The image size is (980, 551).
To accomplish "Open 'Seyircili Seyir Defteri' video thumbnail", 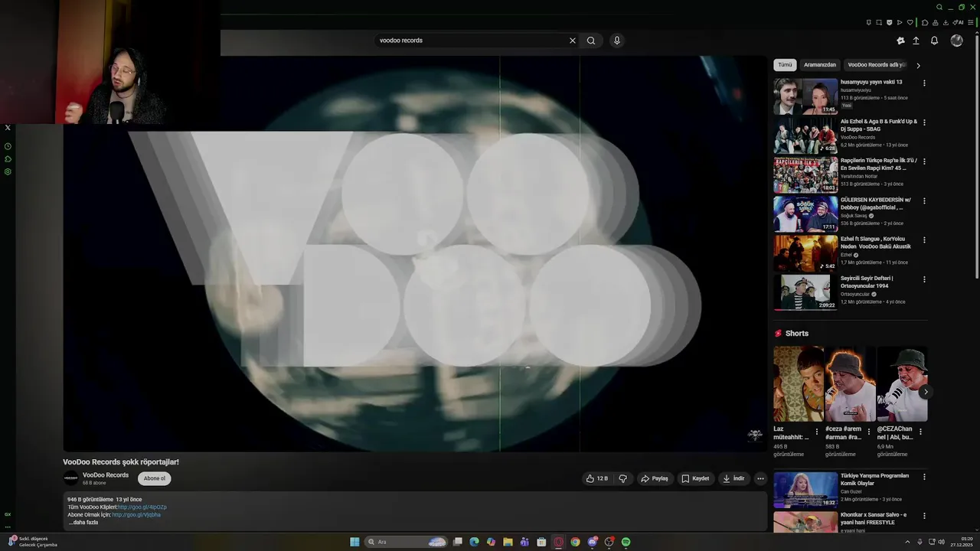I will click(805, 292).
